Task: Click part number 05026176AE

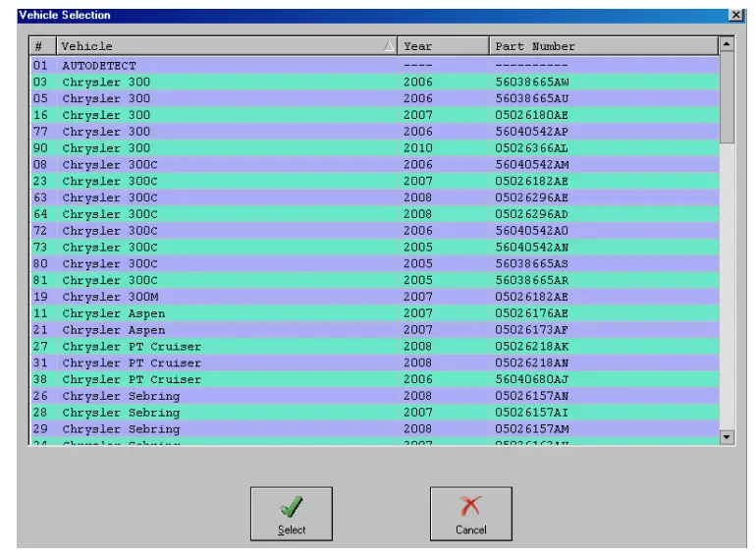Action: click(x=531, y=313)
